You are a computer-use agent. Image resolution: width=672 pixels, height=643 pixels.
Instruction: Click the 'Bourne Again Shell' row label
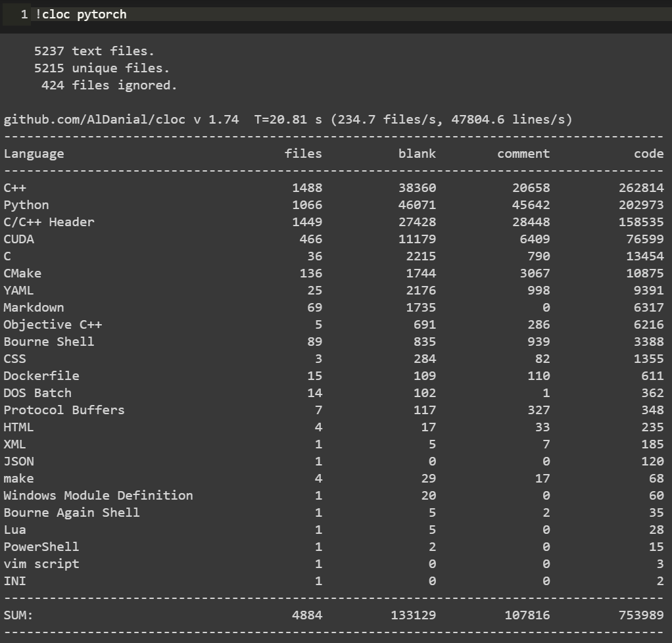tap(72, 513)
